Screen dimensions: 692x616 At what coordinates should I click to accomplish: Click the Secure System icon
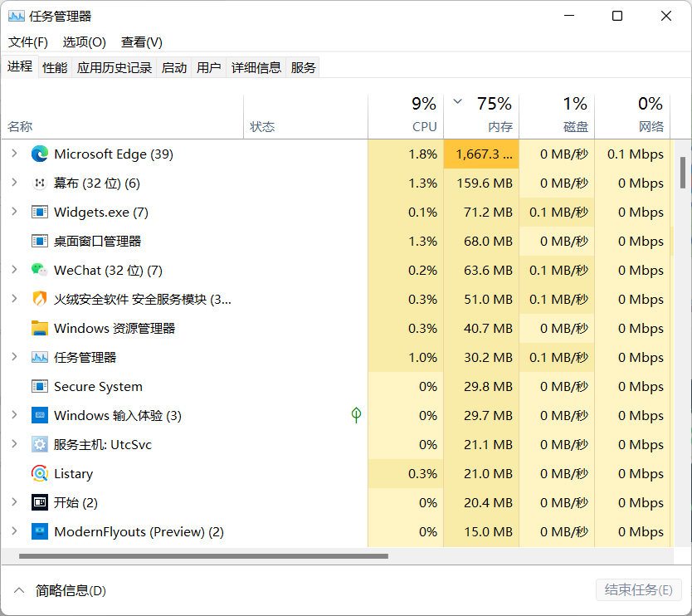tap(40, 386)
